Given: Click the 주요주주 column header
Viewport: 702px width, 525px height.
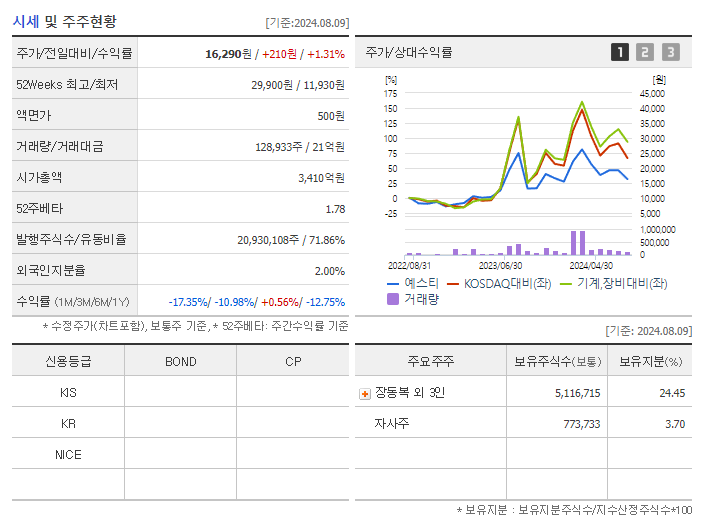Looking at the screenshot, I should point(431,361).
